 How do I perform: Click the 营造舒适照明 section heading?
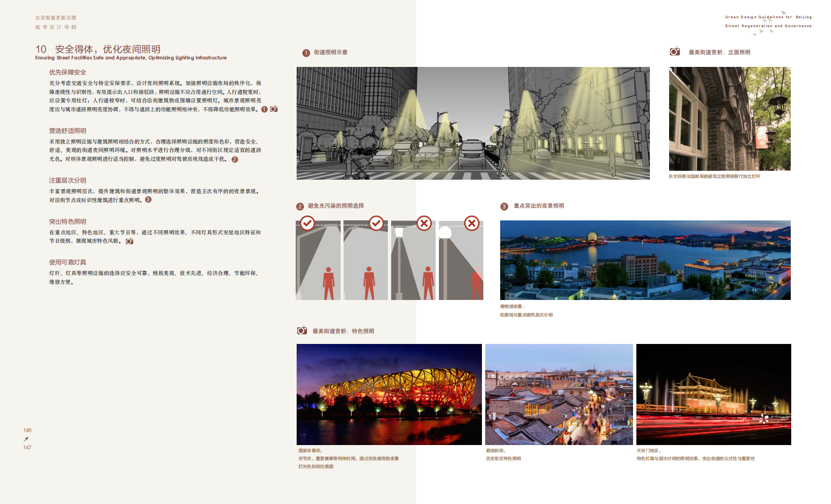click(x=67, y=131)
